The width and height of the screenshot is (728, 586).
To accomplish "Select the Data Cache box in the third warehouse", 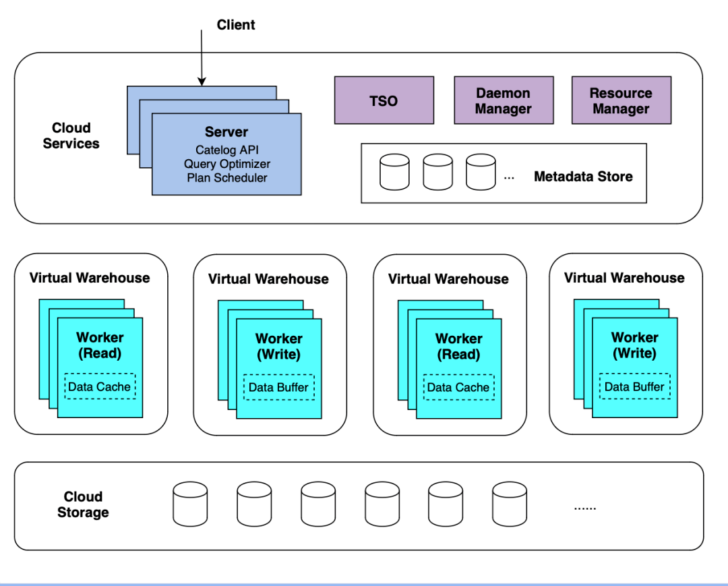I will (x=459, y=387).
